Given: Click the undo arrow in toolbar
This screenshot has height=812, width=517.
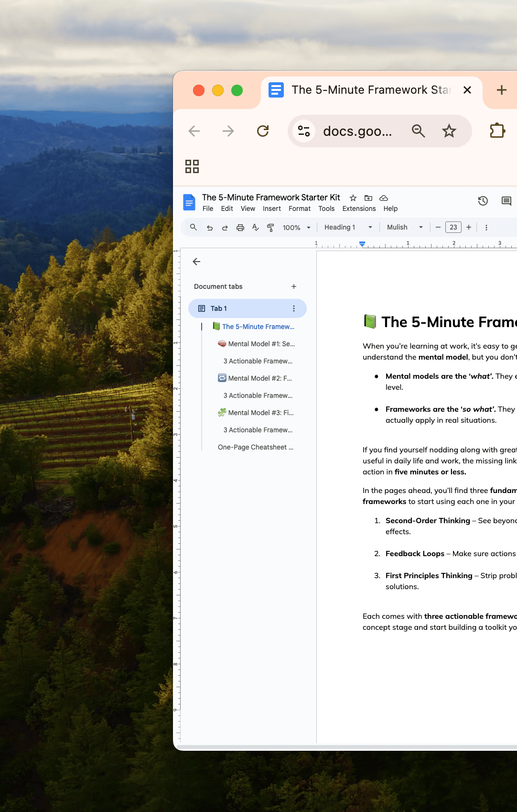Looking at the screenshot, I should tap(210, 228).
